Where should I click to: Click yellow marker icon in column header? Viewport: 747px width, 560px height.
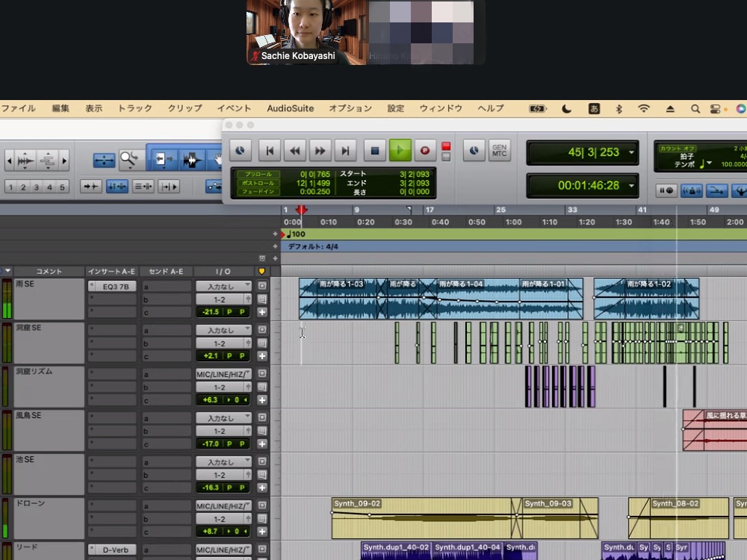[x=261, y=272]
